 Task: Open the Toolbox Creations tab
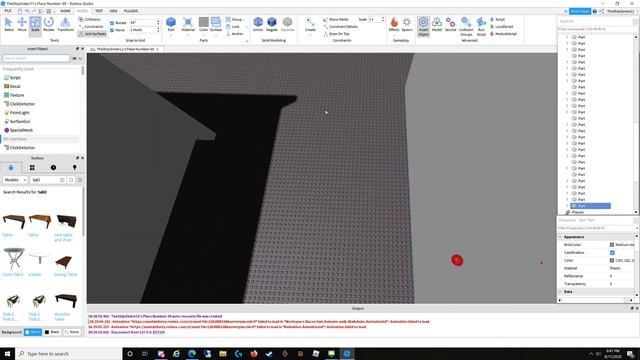point(75,167)
